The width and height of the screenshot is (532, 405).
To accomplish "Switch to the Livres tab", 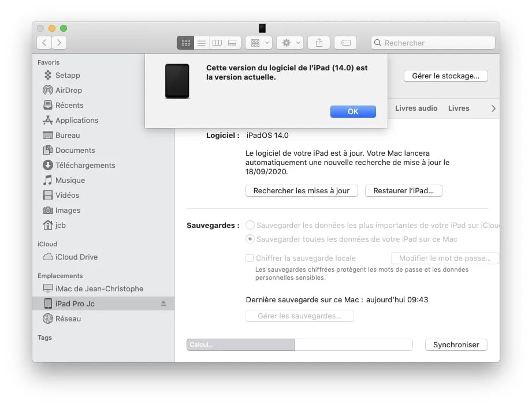I will (x=459, y=108).
